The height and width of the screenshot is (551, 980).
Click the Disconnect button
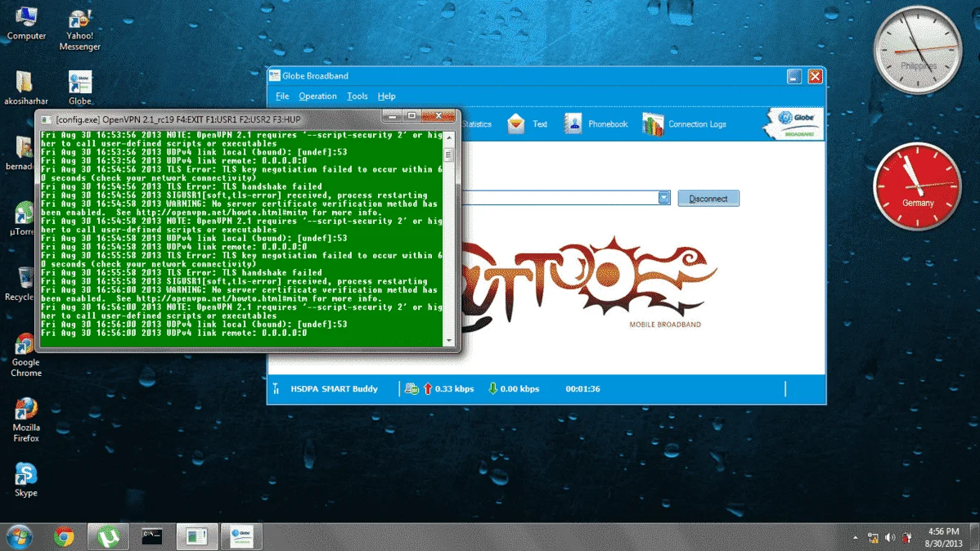[708, 198]
